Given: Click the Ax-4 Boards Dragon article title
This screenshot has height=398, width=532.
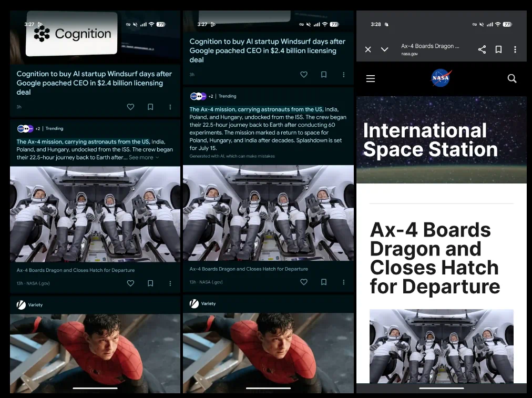Looking at the screenshot, I should pyautogui.click(x=435, y=258).
